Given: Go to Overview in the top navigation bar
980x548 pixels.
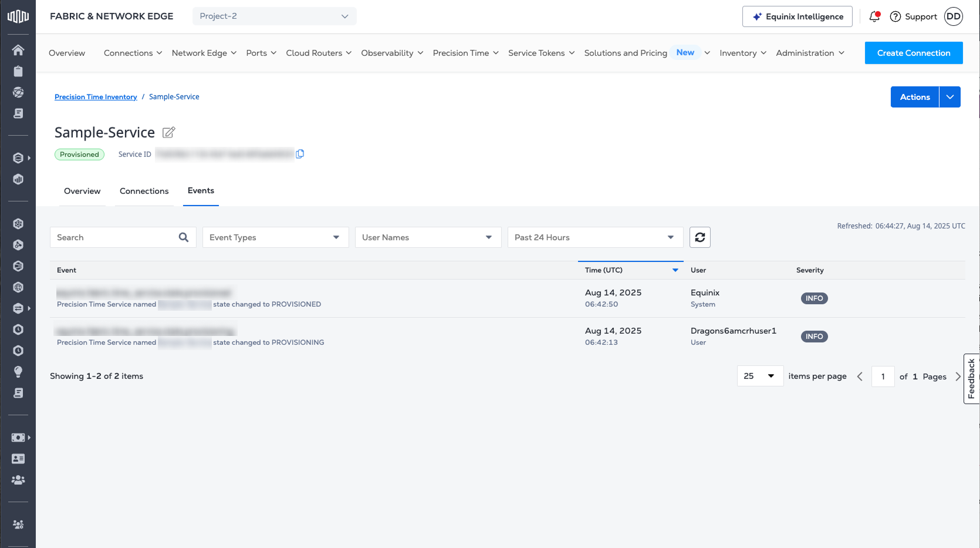Looking at the screenshot, I should pos(67,53).
